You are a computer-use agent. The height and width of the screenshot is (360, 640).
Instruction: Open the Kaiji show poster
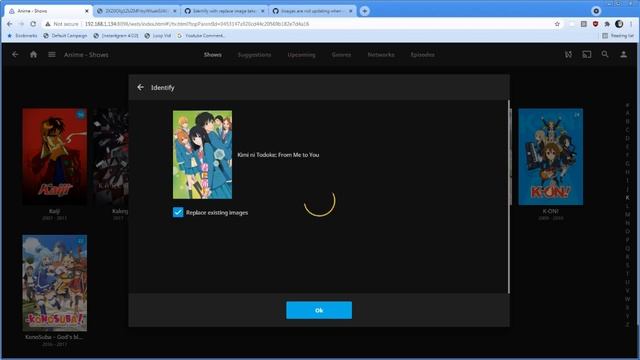[x=55, y=157]
